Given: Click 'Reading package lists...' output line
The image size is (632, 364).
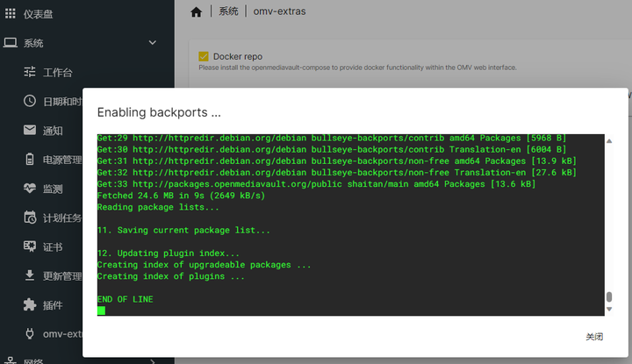Looking at the screenshot, I should (x=158, y=207).
